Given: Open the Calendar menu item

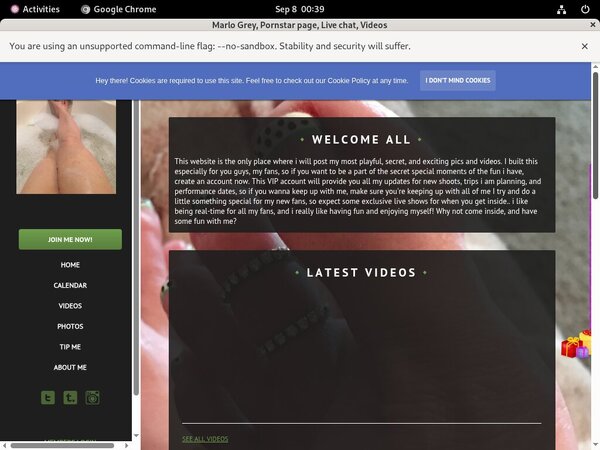Looking at the screenshot, I should pos(70,285).
